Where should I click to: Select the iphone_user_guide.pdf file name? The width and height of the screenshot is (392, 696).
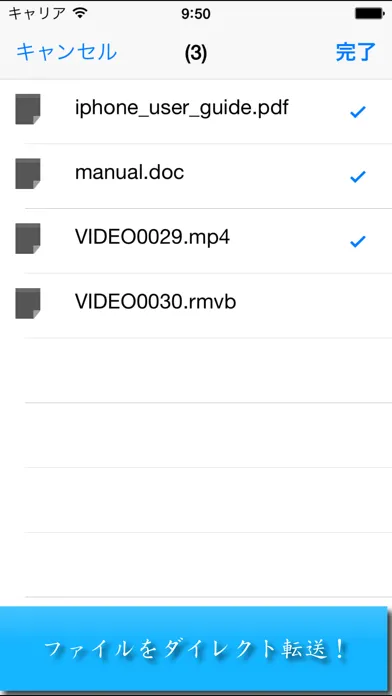tap(182, 108)
